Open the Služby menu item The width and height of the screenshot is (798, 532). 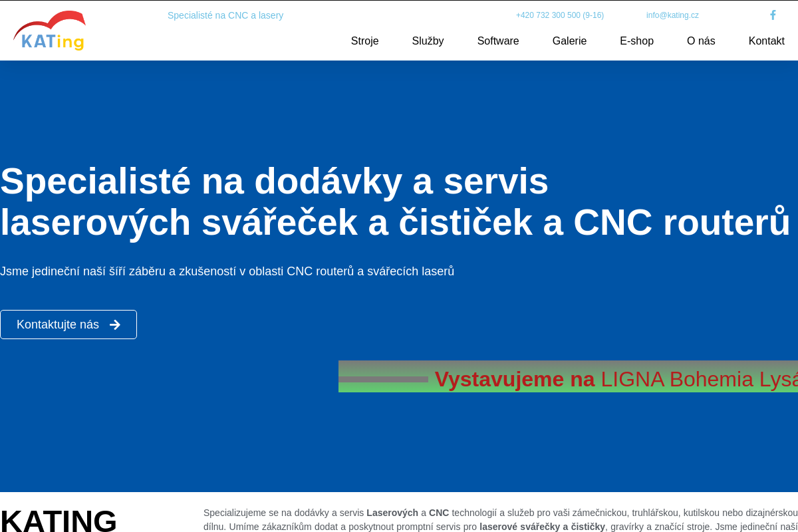point(428,41)
